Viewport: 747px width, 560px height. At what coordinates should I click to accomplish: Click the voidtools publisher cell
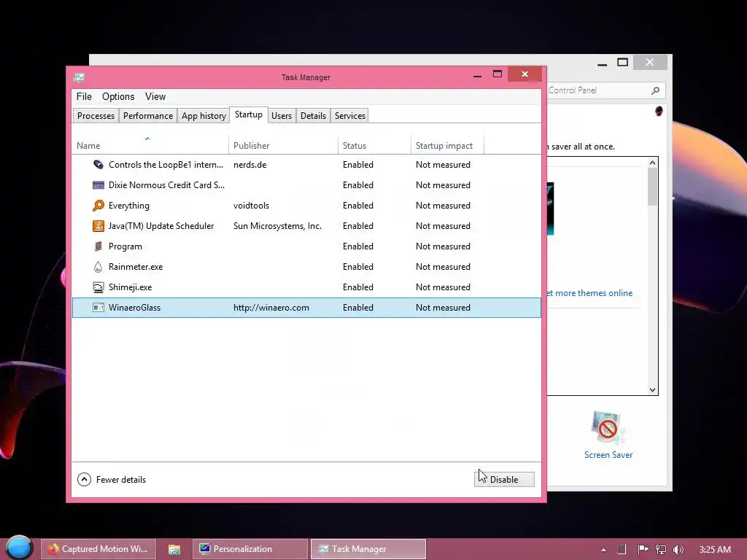(251, 206)
